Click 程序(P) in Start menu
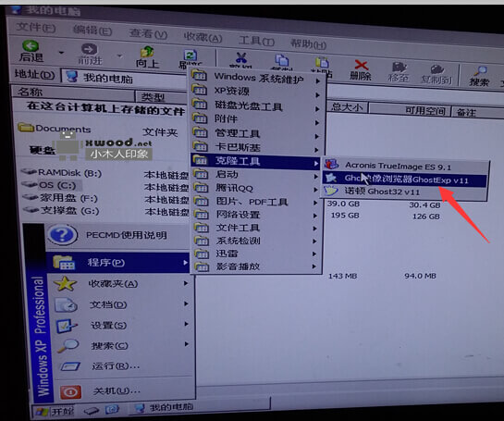504x421 pixels. [118, 263]
